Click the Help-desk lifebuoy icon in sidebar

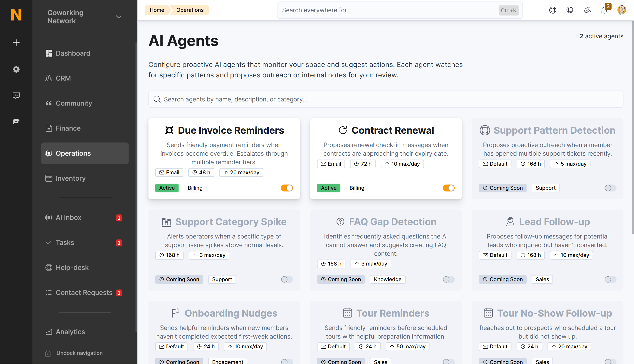coord(49,268)
